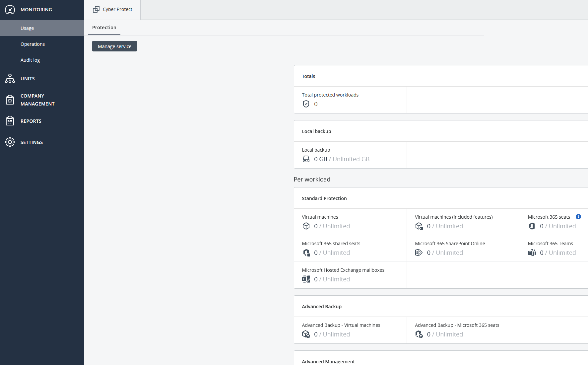Click the Standard Protection header
Image resolution: width=588 pixels, height=365 pixels.
[324, 198]
